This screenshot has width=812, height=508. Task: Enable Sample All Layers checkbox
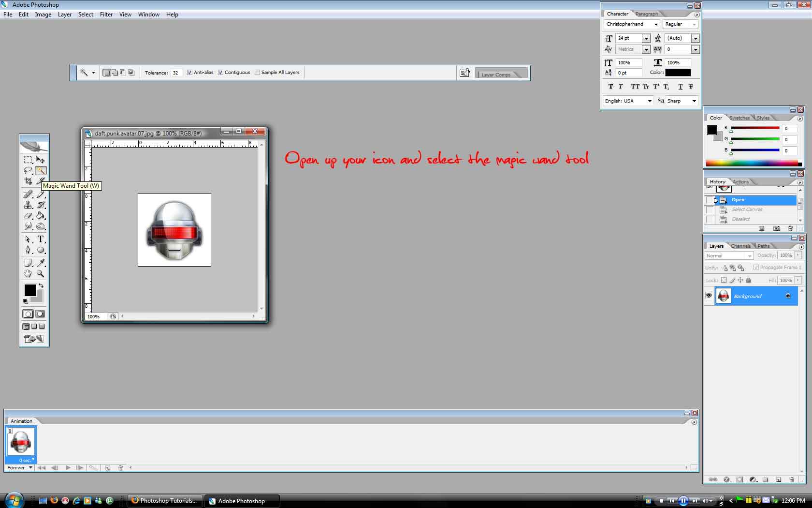(x=257, y=73)
